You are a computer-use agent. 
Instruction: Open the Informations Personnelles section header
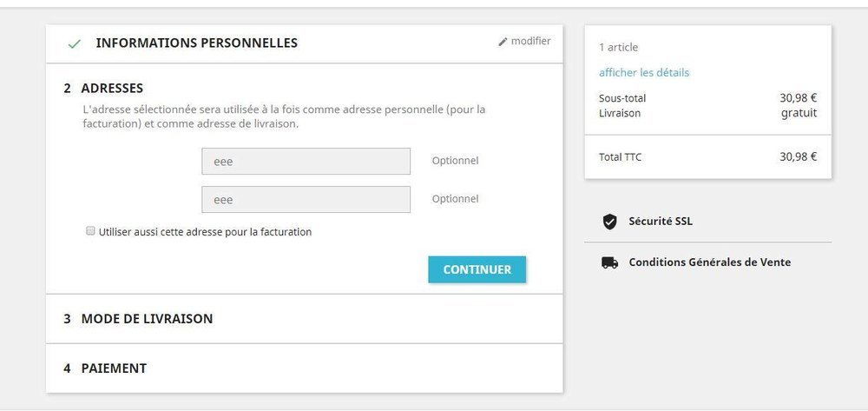click(x=196, y=43)
